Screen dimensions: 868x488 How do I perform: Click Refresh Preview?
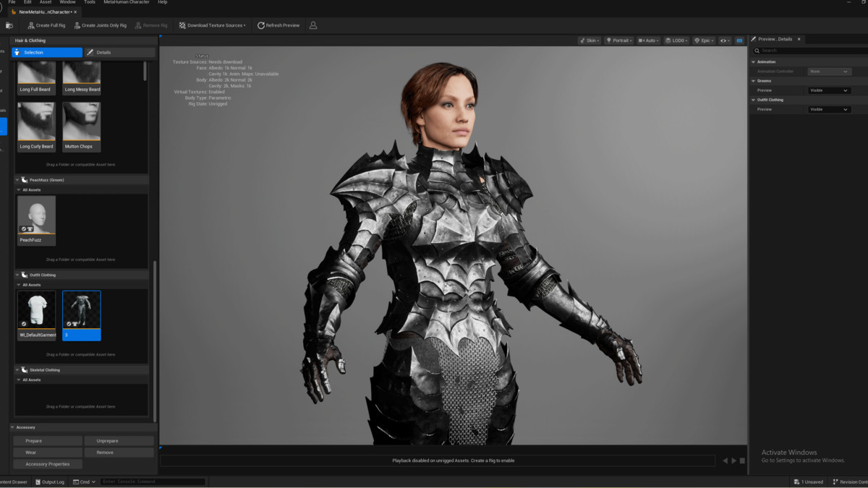tap(278, 25)
